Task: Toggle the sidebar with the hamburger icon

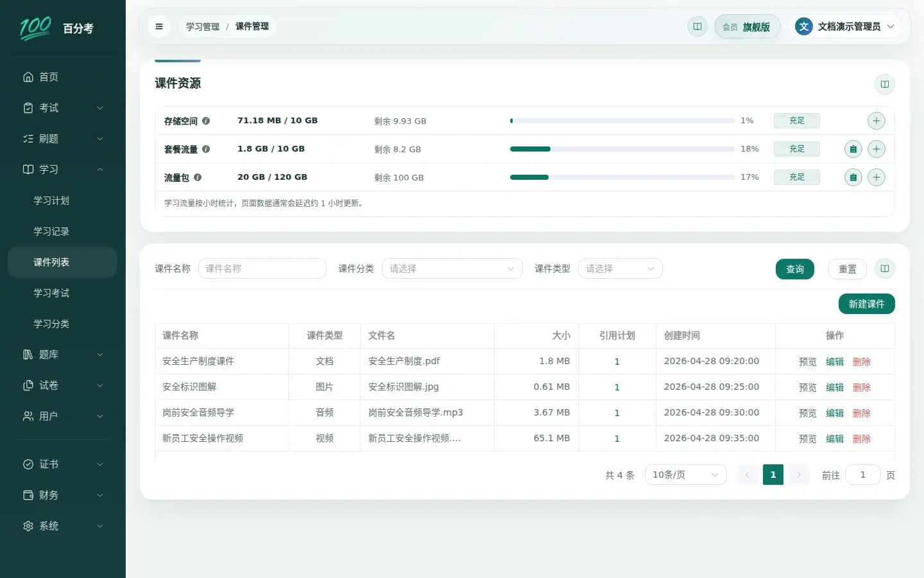Action: point(159,26)
